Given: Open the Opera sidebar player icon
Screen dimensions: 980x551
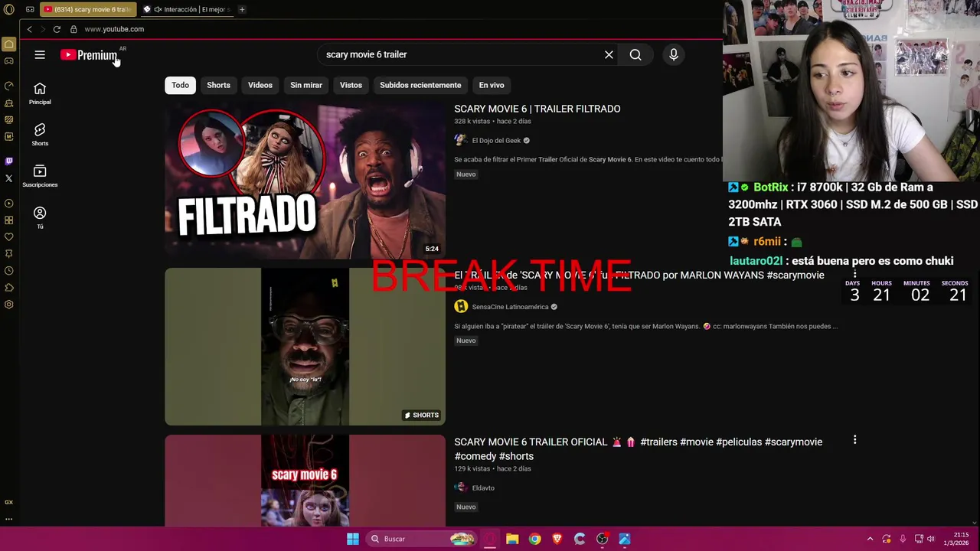Looking at the screenshot, I should 9,204.
